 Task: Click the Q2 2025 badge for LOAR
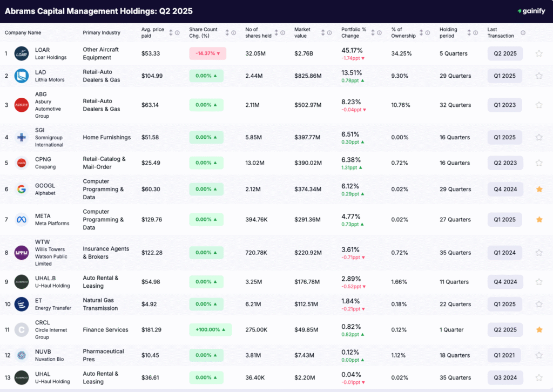point(505,53)
